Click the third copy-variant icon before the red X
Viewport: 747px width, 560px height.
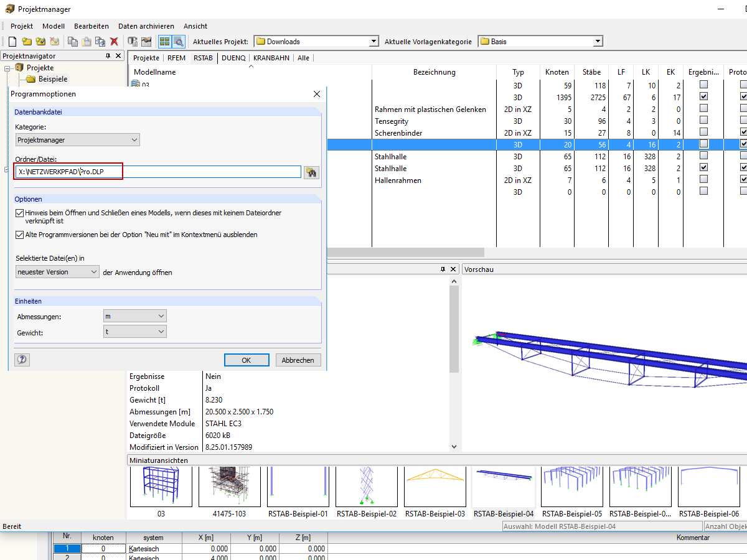point(100,42)
